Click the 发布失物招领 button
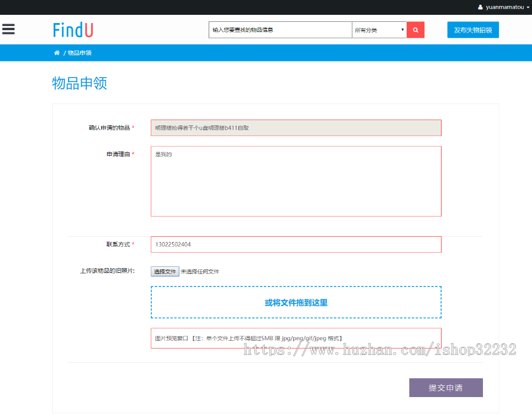532x416 pixels. coord(473,30)
